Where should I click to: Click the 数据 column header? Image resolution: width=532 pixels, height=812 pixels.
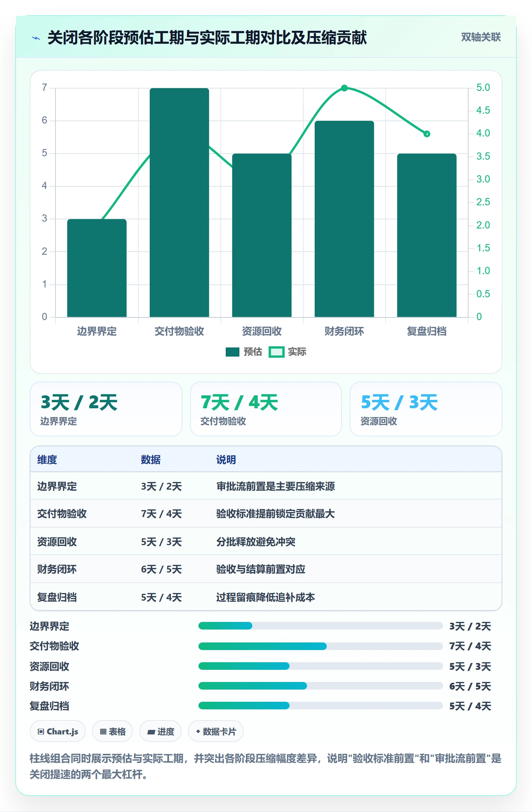[x=151, y=460]
